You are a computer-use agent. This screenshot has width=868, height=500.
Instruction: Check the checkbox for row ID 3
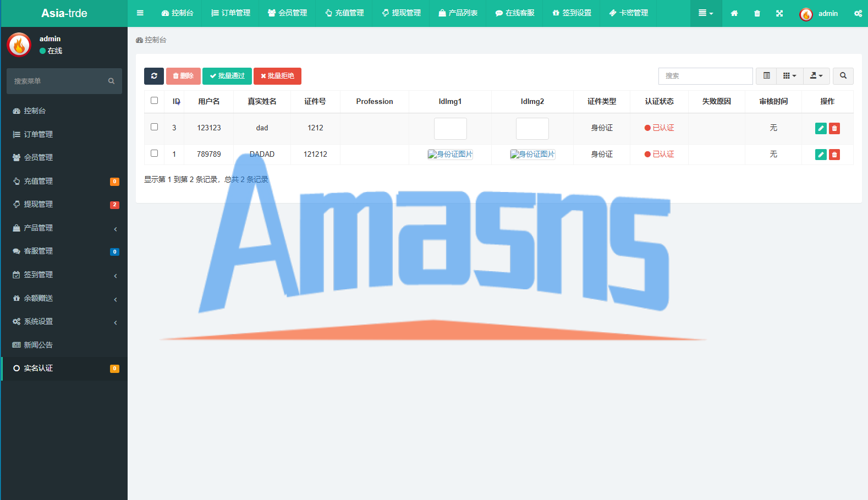click(x=154, y=127)
